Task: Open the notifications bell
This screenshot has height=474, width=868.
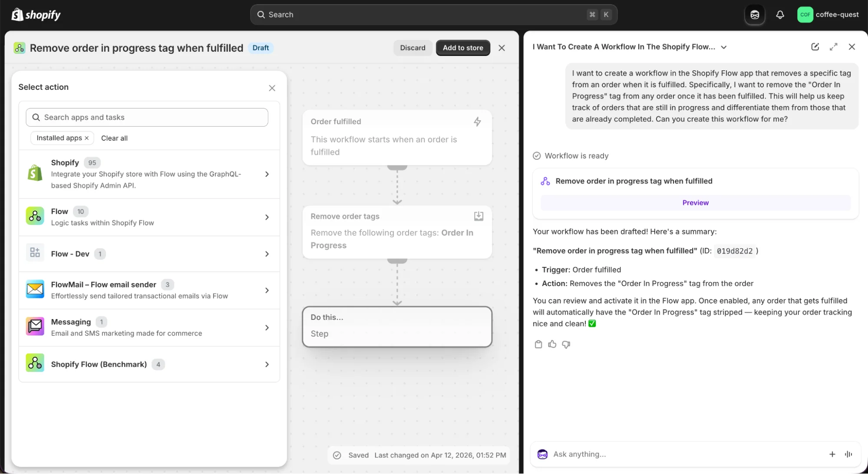Action: (780, 15)
